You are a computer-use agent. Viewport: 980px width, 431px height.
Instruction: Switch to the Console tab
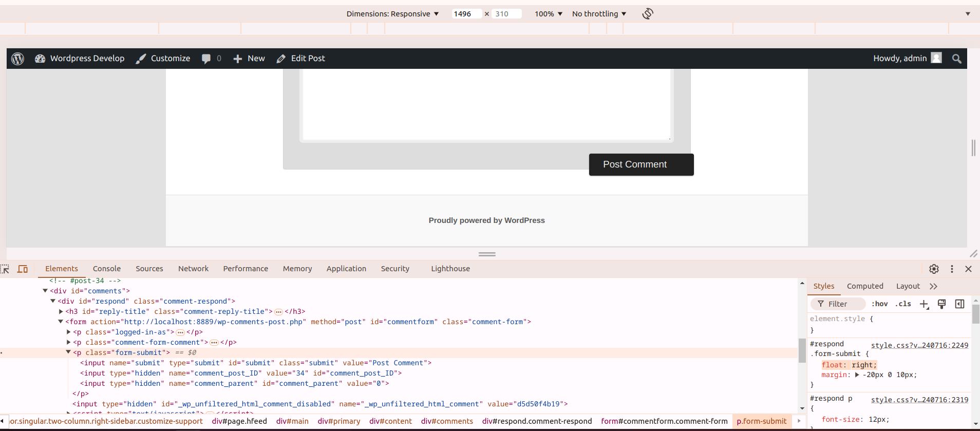coord(107,269)
